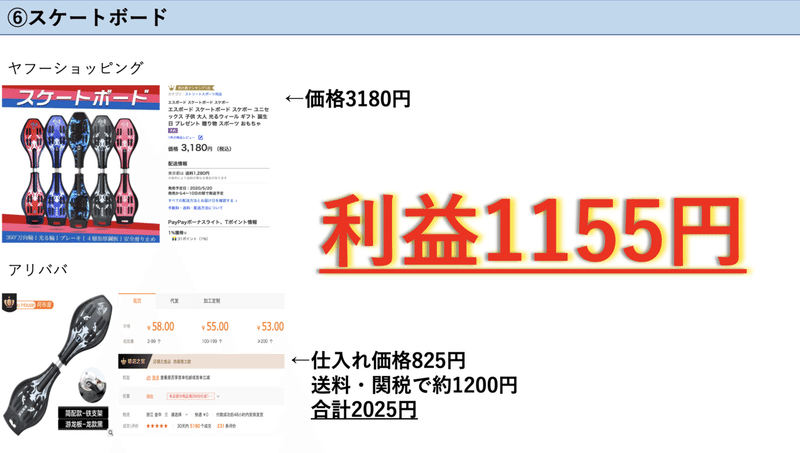
Task: Open the blue fees and shipping info link
Action: [195, 208]
